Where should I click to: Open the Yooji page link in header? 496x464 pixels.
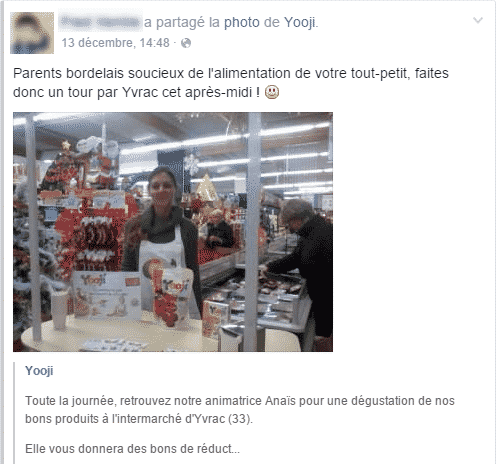tap(300, 22)
